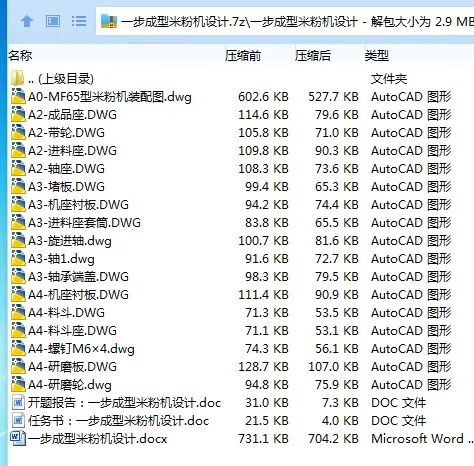This screenshot has height=466, width=474.
Task: Click icon of A3-进料座套筒.DWG
Action: point(18,222)
